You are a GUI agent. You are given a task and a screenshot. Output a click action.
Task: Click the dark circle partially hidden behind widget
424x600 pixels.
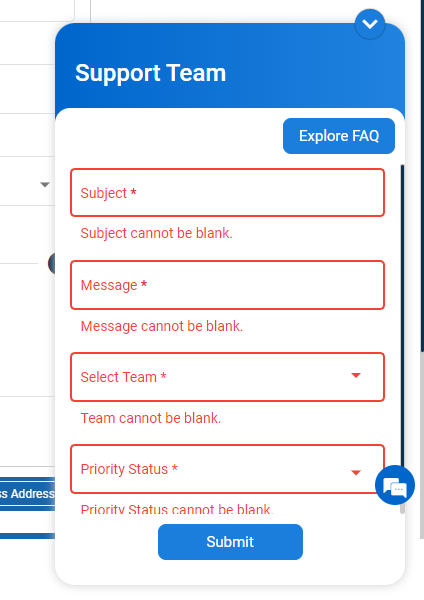click(52, 263)
